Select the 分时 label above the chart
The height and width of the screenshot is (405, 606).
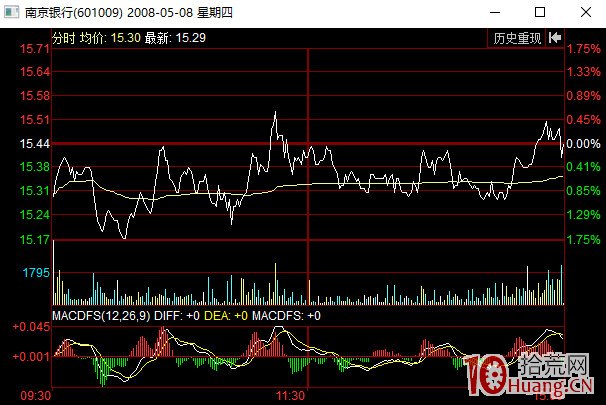click(63, 37)
